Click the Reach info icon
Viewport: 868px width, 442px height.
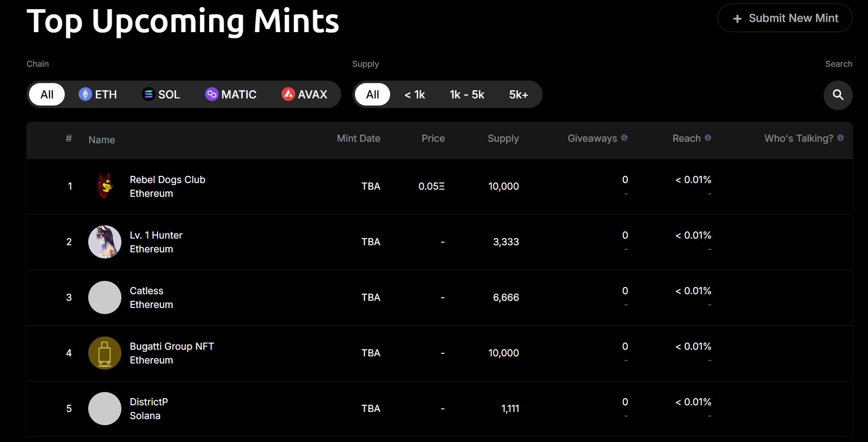708,138
